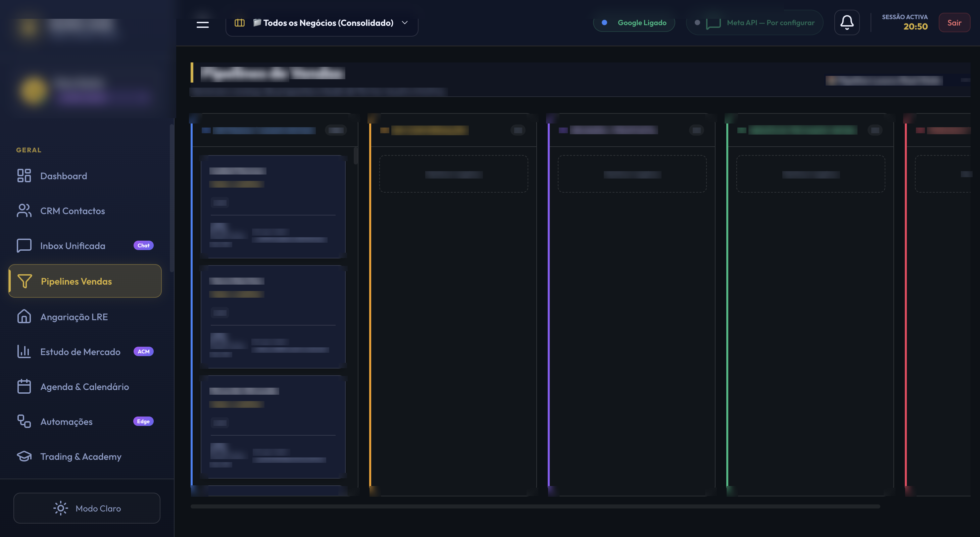The width and height of the screenshot is (980, 537).
Task: Click the SESSÃO ACTIVA label
Action: tap(905, 17)
